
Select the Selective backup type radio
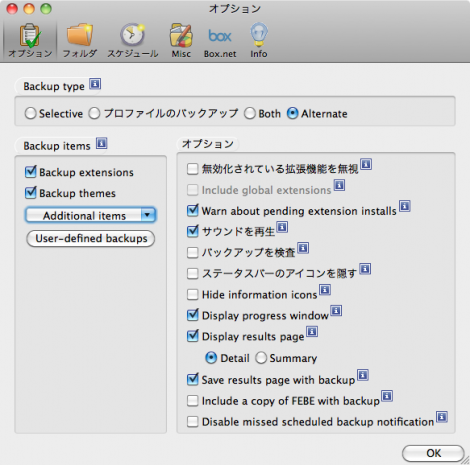click(30, 114)
